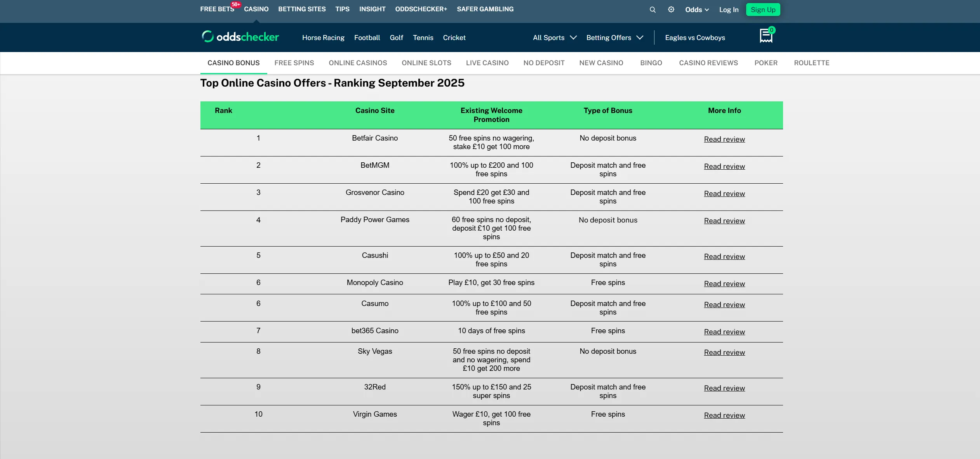Open the TIPS menu item
The width and height of the screenshot is (980, 459).
click(343, 9)
